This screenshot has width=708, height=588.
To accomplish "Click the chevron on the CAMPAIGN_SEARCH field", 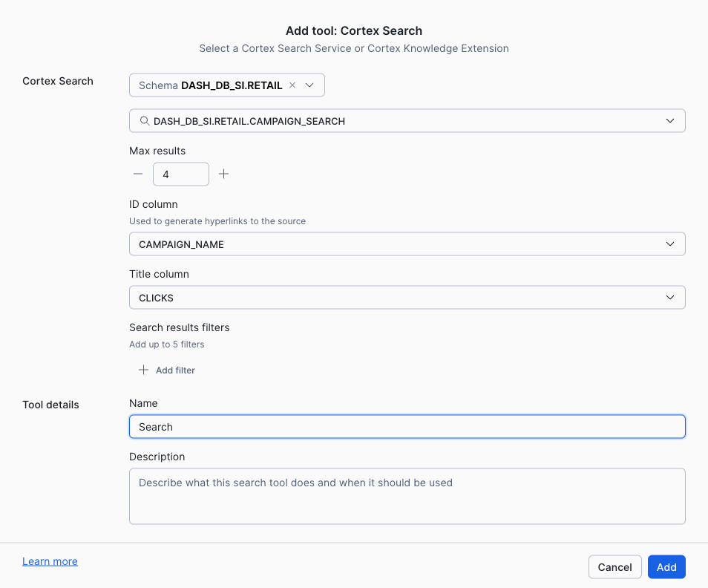I will pos(670,120).
